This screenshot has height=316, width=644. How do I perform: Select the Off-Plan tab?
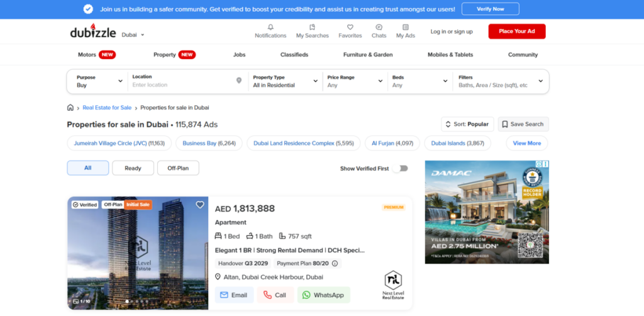coord(178,168)
